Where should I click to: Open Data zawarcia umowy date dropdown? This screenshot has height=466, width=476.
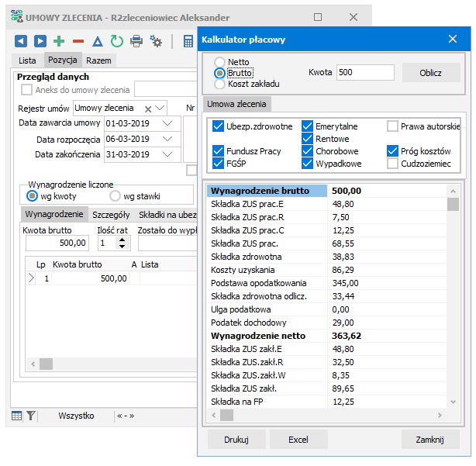(x=167, y=123)
